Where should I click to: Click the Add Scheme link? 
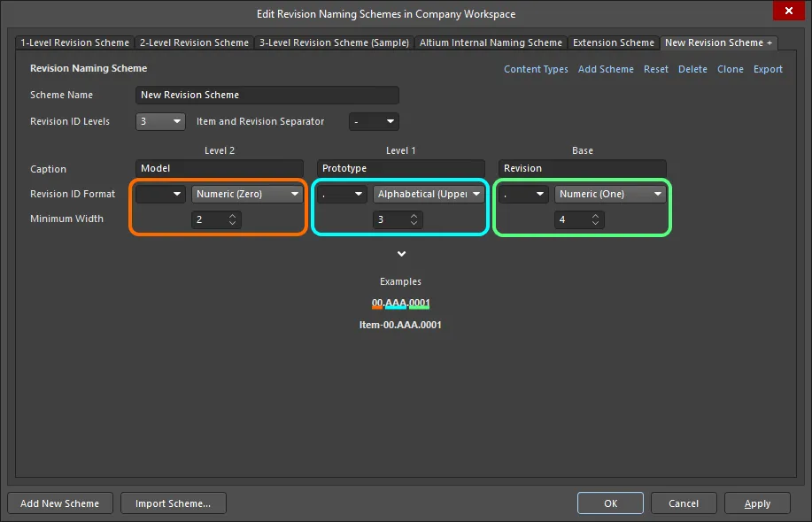click(x=606, y=69)
